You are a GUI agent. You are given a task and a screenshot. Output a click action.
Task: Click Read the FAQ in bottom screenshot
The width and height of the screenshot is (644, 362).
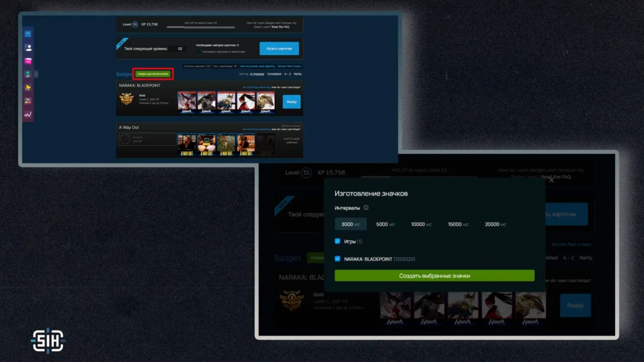(x=556, y=177)
